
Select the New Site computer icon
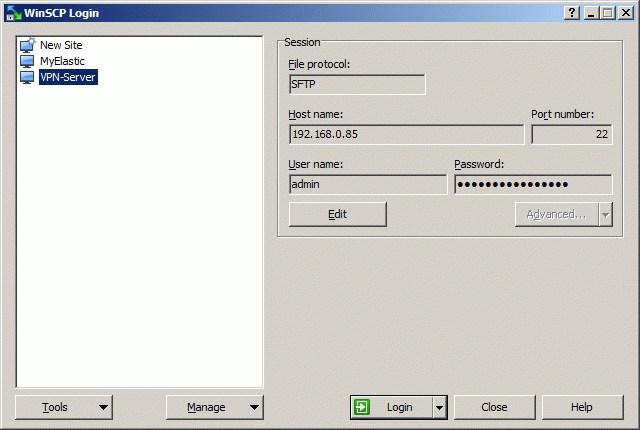[x=27, y=45]
